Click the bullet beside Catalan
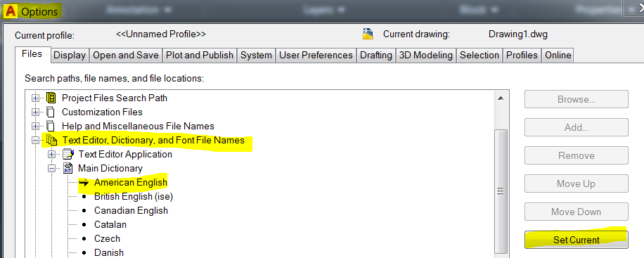Screen dimensions: 644x258 tap(84, 225)
